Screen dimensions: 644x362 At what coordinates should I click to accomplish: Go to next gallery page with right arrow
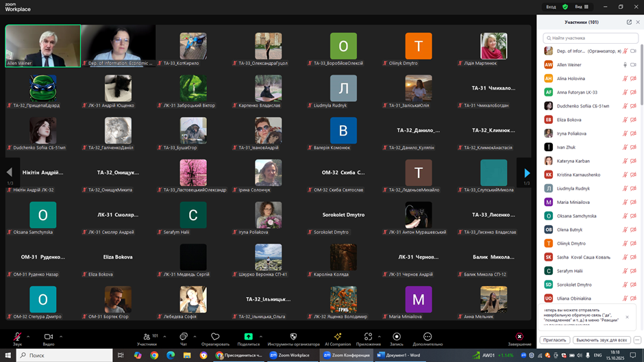[x=526, y=173]
